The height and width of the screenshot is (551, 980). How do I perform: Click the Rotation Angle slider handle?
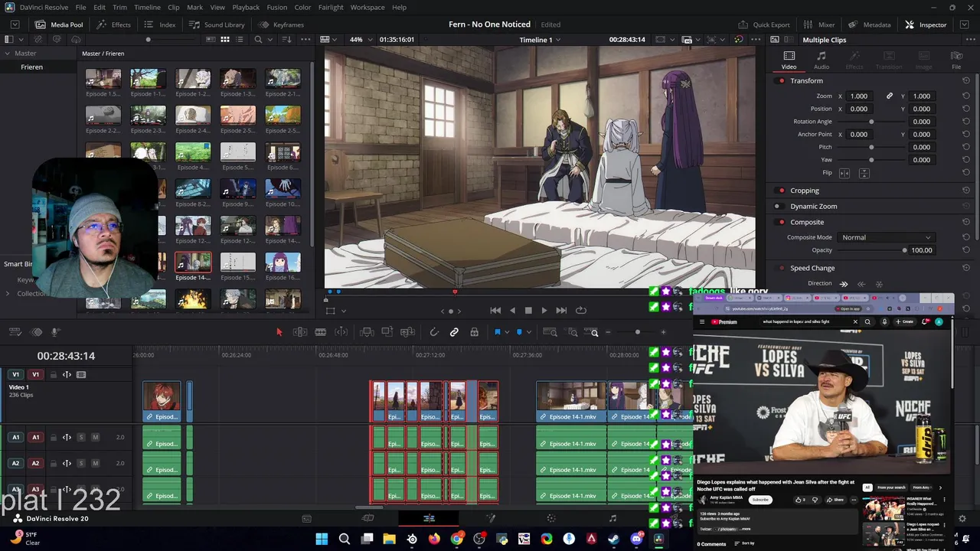click(871, 122)
